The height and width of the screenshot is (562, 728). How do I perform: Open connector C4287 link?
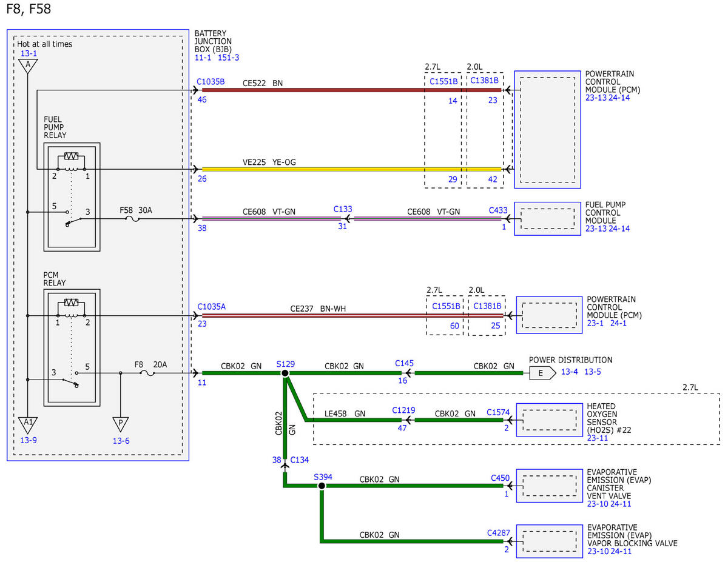coord(498,533)
